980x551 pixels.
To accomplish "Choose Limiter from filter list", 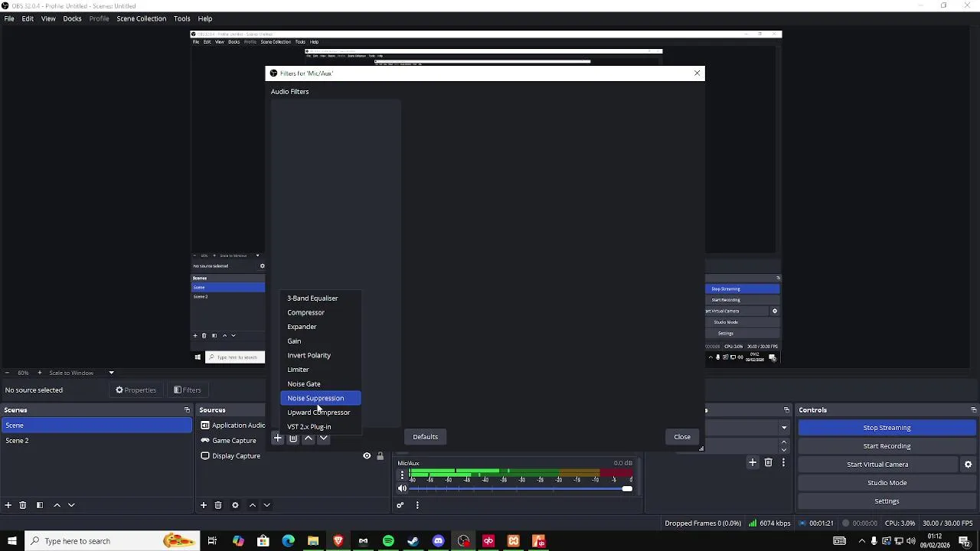I will point(320,370).
